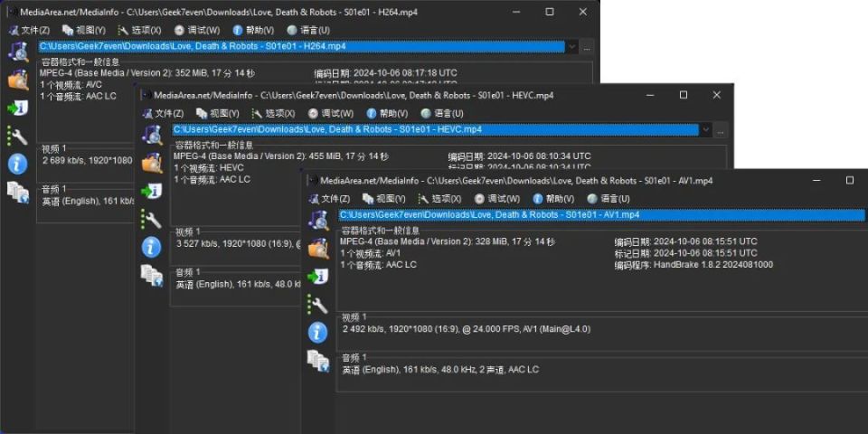
Task: Click the info icon in AV1 window sidebar
Action: (318, 332)
